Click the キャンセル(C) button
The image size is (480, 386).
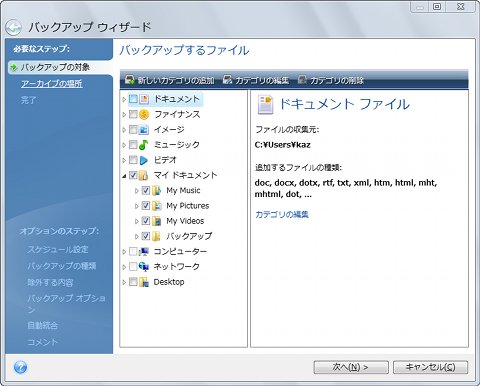[430, 367]
